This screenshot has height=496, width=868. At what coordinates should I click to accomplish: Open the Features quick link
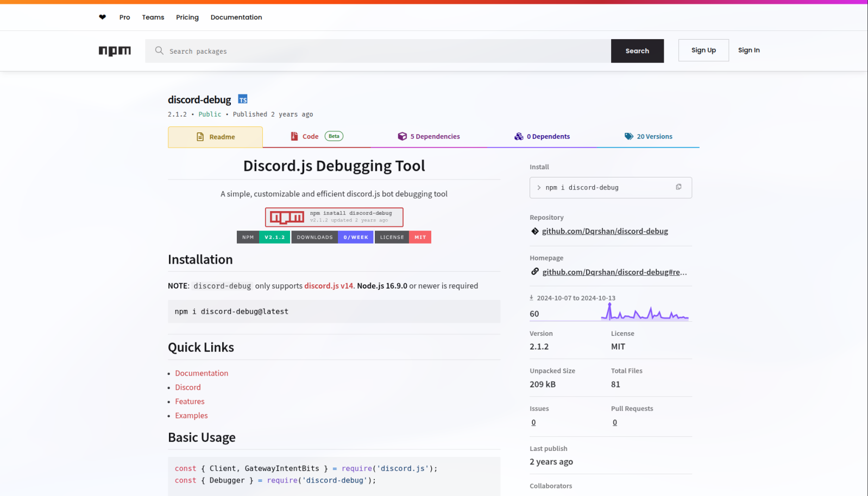pyautogui.click(x=190, y=402)
